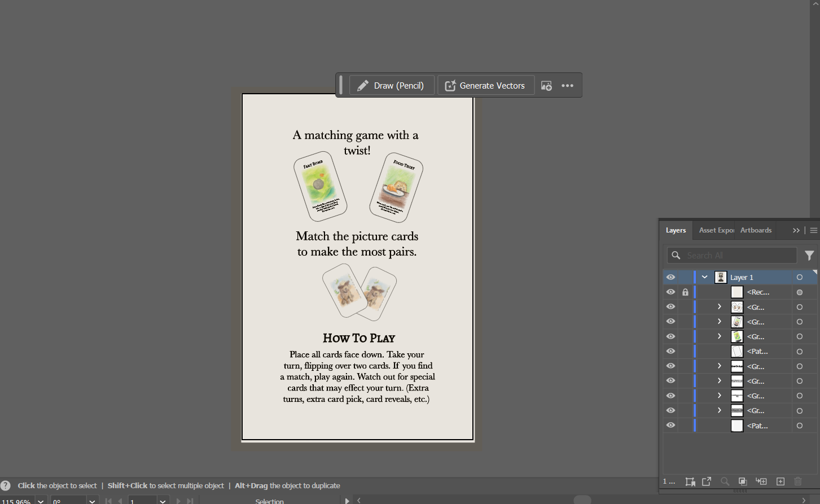Click the Search All layers field

[732, 255]
